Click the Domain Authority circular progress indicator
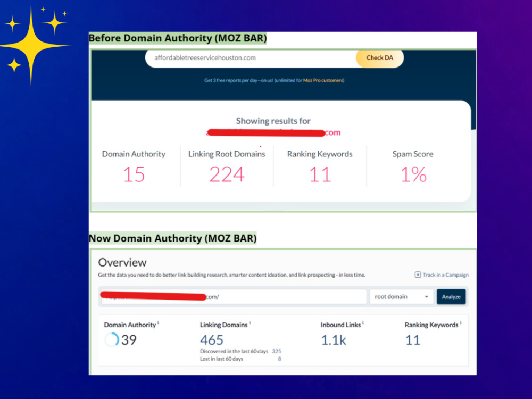532x399 pixels. point(112,339)
